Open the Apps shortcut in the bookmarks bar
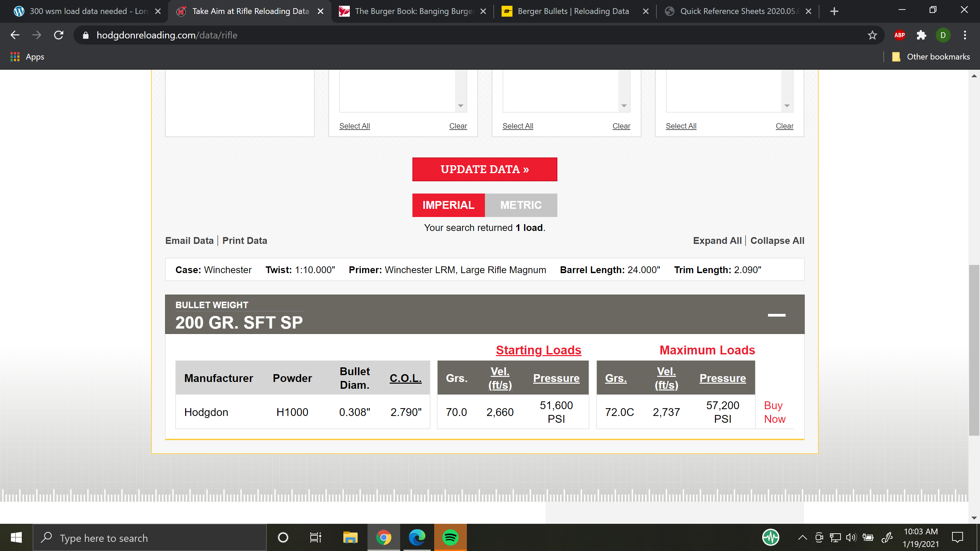Viewport: 980px width, 551px height. (x=27, y=57)
